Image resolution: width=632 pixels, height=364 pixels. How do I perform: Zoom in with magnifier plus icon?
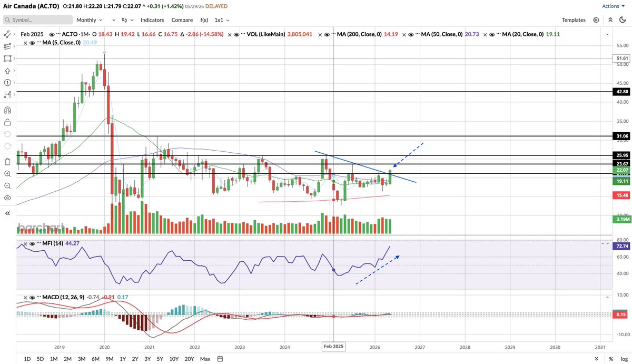[x=7, y=173]
